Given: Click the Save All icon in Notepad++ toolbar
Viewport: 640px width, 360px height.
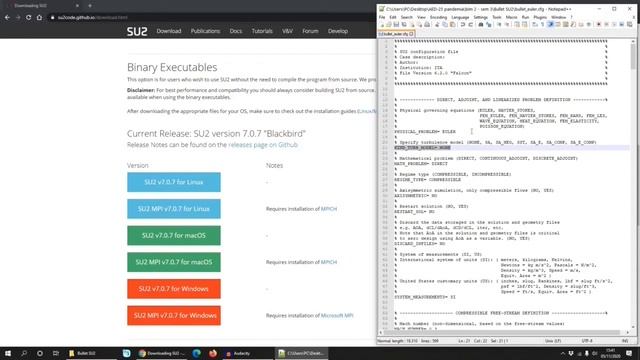Looking at the screenshot, I should [x=404, y=24].
